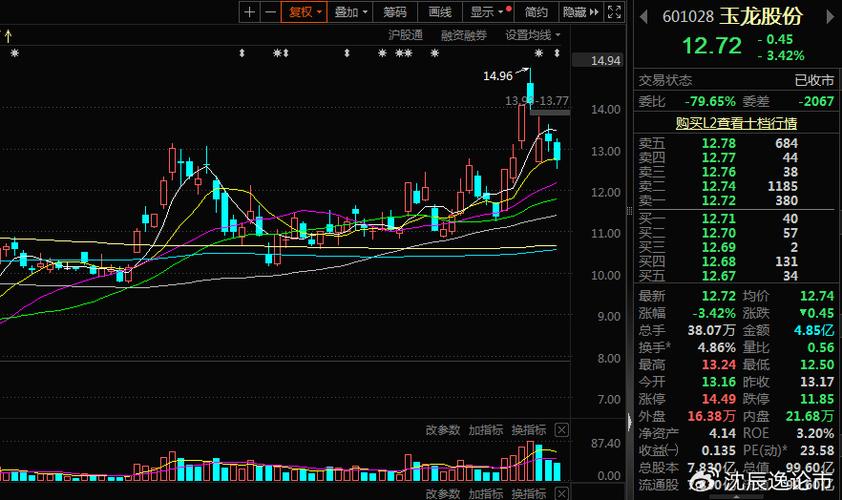Screen dimensions: 842x500
Task: Click 换指标 in the bottom panel
Action: pyautogui.click(x=528, y=493)
